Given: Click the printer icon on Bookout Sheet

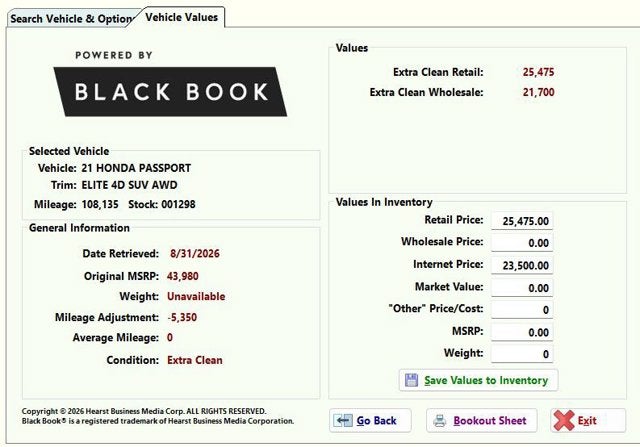Looking at the screenshot, I should pyautogui.click(x=440, y=420).
